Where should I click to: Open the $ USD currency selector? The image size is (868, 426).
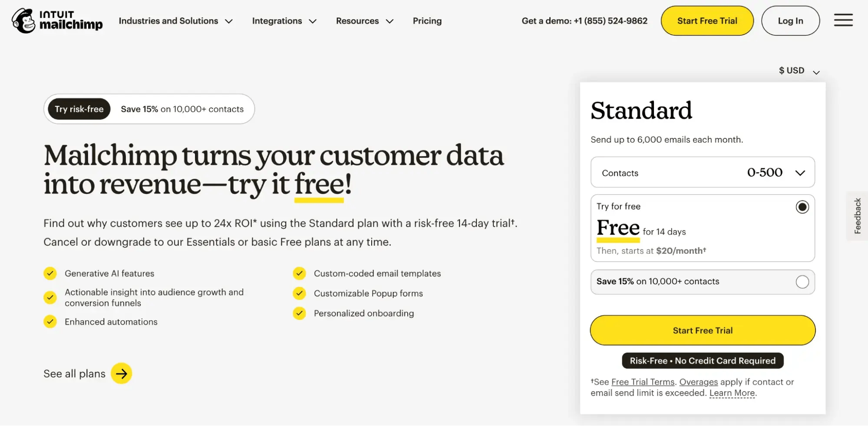click(x=798, y=70)
